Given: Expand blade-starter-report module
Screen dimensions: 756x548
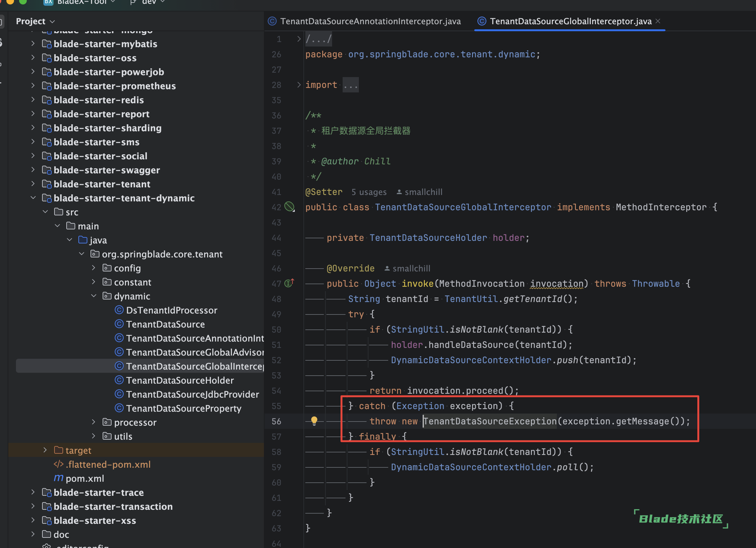Looking at the screenshot, I should click(33, 113).
